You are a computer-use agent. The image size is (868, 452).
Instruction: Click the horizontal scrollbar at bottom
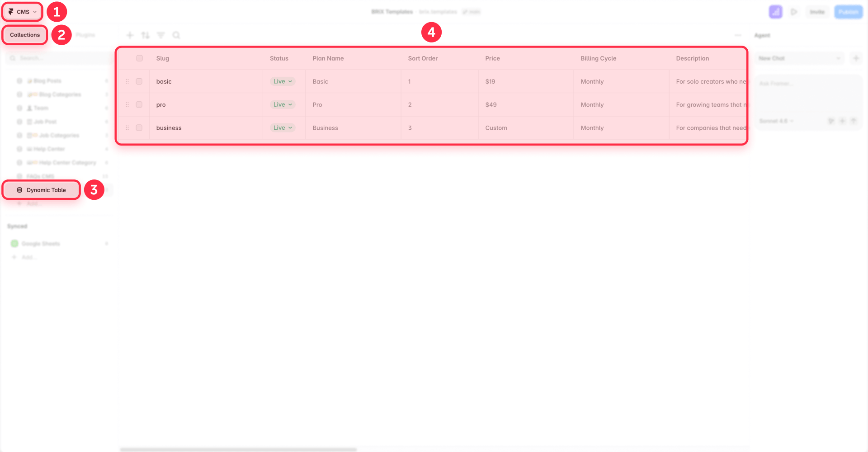click(x=238, y=450)
